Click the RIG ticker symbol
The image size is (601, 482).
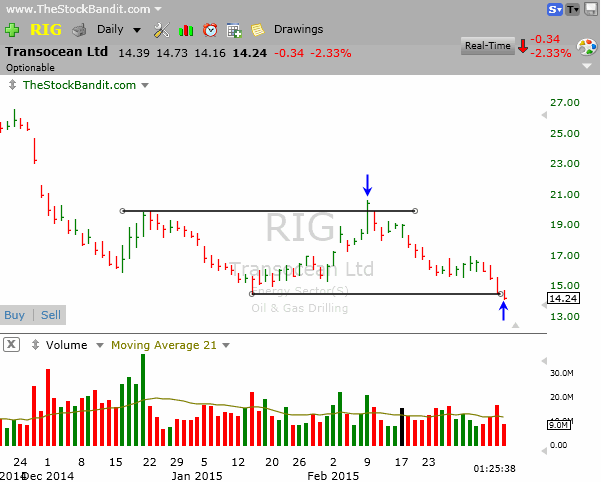tap(46, 30)
